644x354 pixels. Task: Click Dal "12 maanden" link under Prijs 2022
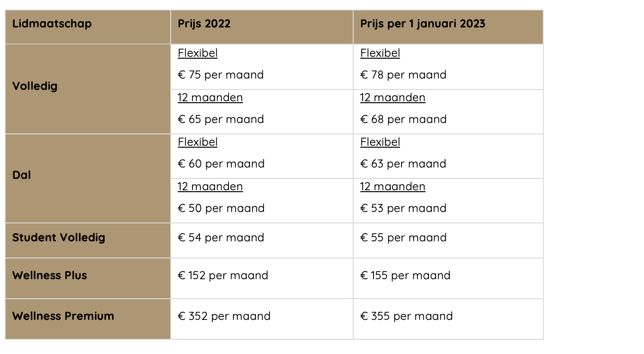pyautogui.click(x=210, y=186)
